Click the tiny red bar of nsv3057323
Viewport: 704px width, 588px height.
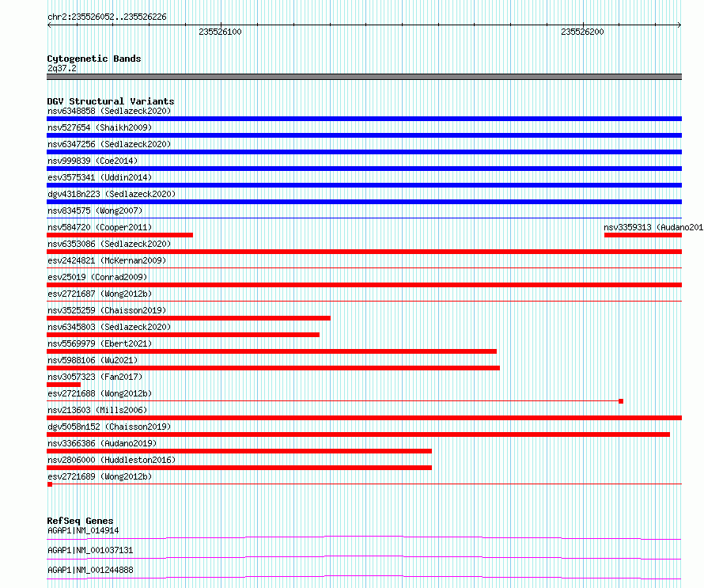[64, 385]
